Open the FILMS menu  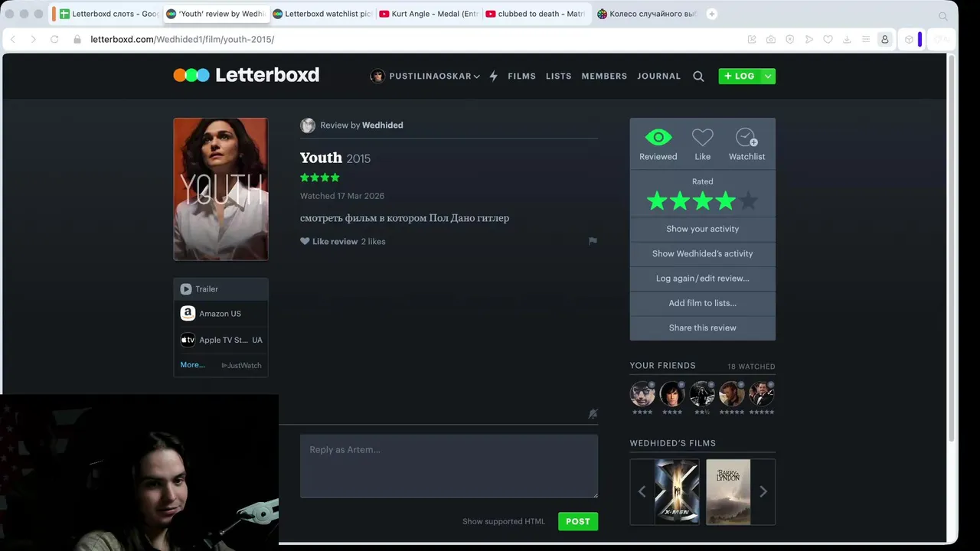[x=521, y=76]
